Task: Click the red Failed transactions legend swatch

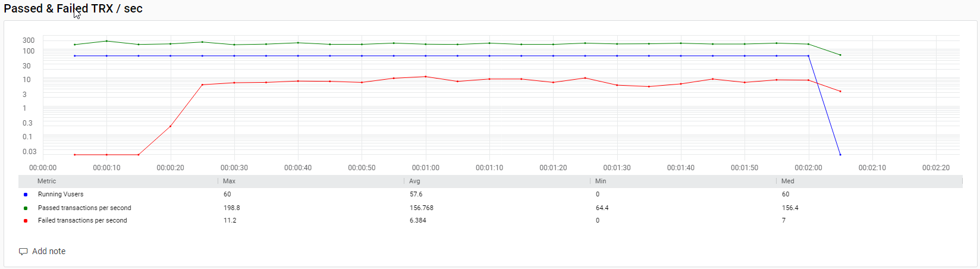Action: pyautogui.click(x=26, y=221)
